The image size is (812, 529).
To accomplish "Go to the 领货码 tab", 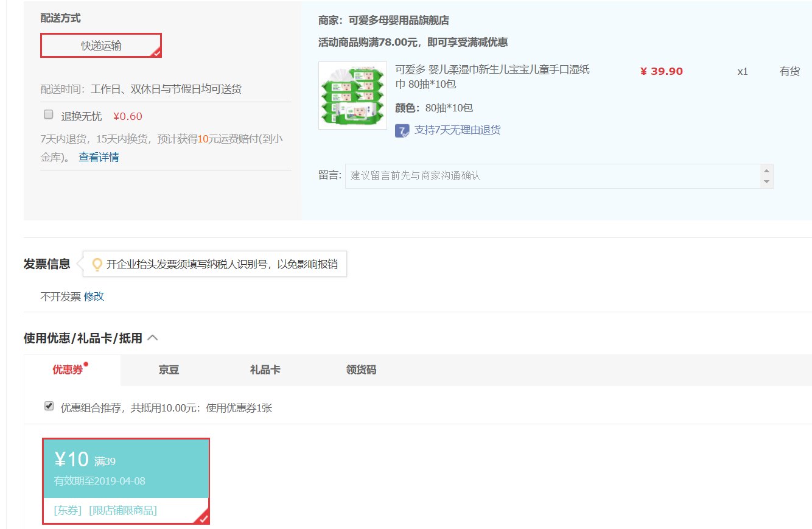I will (361, 370).
